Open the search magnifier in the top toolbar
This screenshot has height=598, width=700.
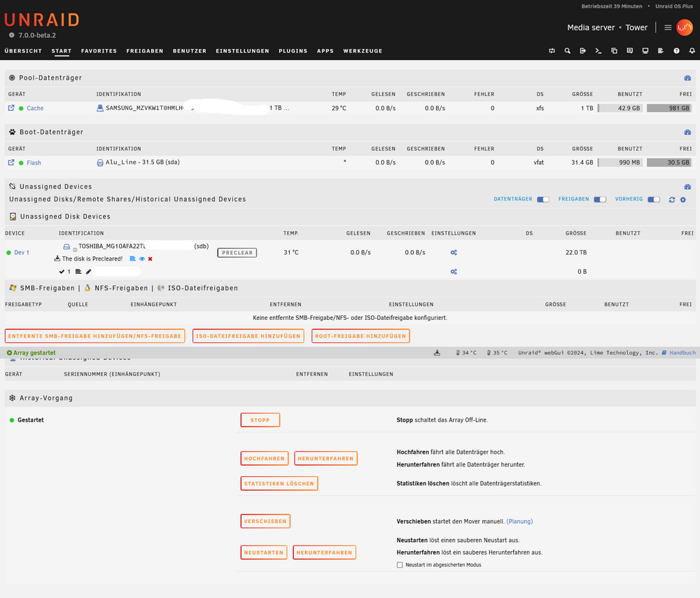coord(567,51)
